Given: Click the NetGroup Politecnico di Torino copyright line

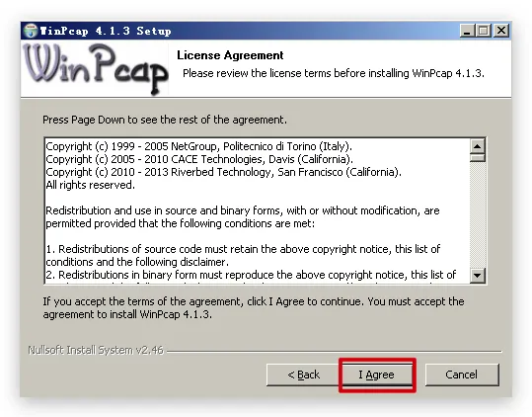Looking at the screenshot, I should pyautogui.click(x=198, y=146).
